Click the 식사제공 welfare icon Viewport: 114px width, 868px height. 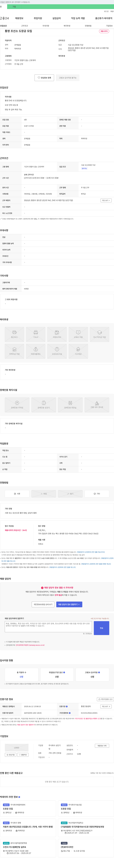pyautogui.click(x=78, y=351)
